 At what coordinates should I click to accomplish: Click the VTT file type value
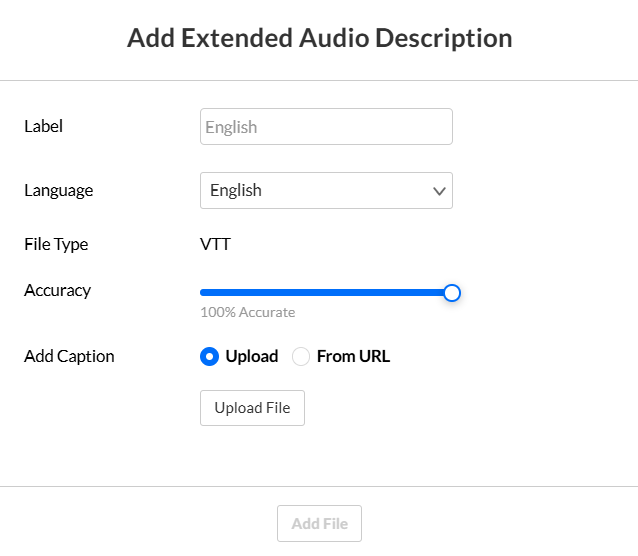[x=215, y=244]
